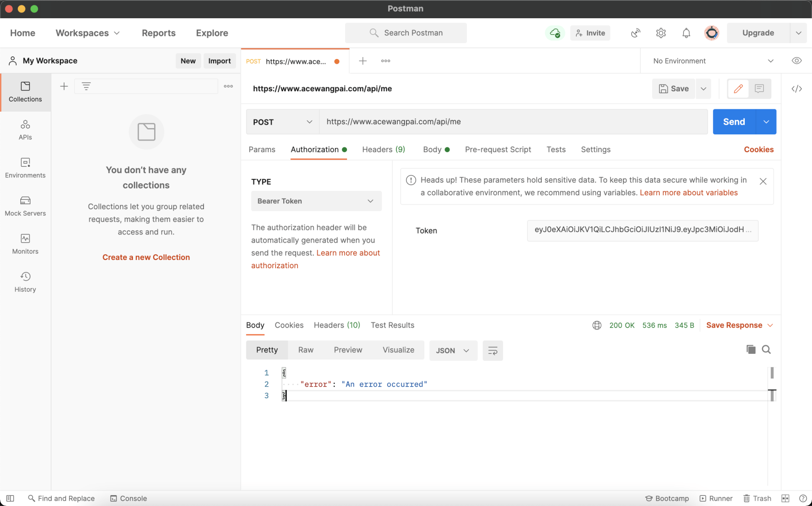The height and width of the screenshot is (506, 812).
Task: Open tab options three-dot menu
Action: pos(386,61)
